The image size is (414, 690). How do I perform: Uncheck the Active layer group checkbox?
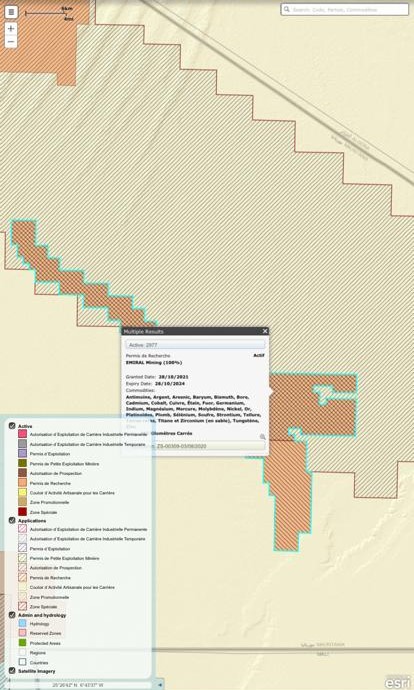[12, 426]
